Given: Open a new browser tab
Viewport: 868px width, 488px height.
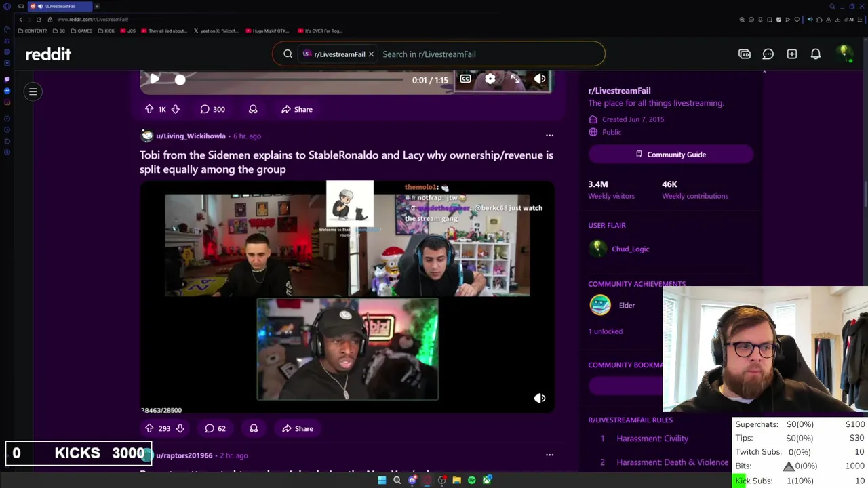Looking at the screenshot, I should (x=97, y=6).
